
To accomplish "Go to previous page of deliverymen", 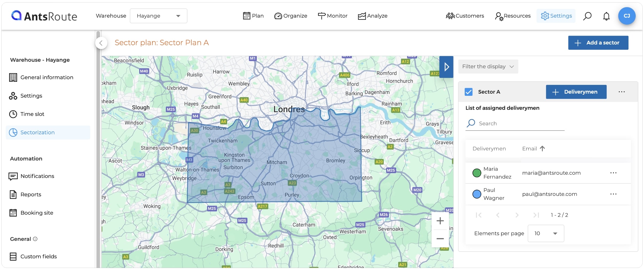I will click(498, 215).
